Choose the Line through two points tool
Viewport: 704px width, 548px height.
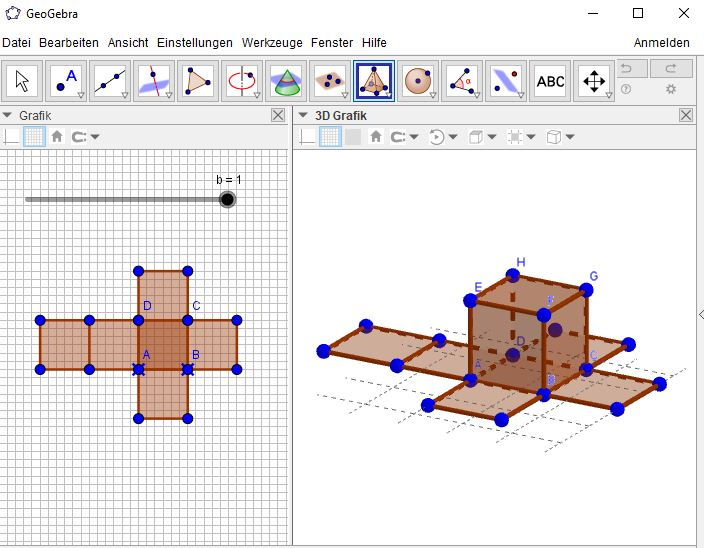tap(110, 81)
